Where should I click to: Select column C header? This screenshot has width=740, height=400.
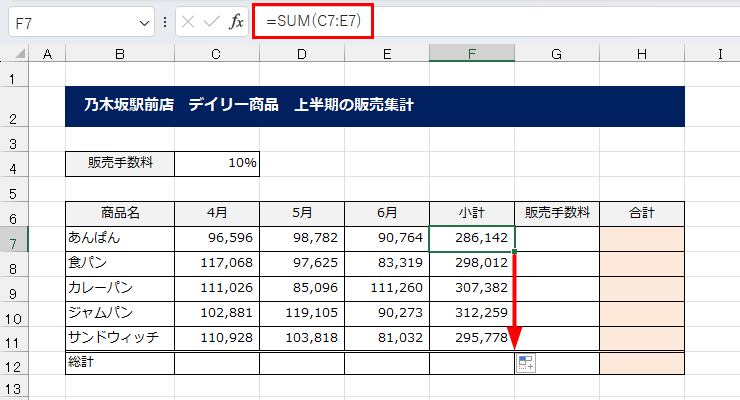[x=217, y=54]
